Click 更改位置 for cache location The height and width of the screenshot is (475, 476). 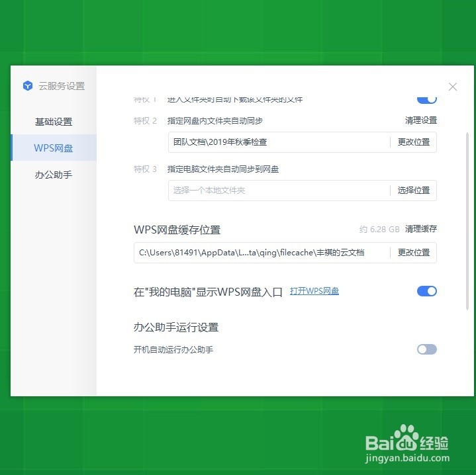414,252
